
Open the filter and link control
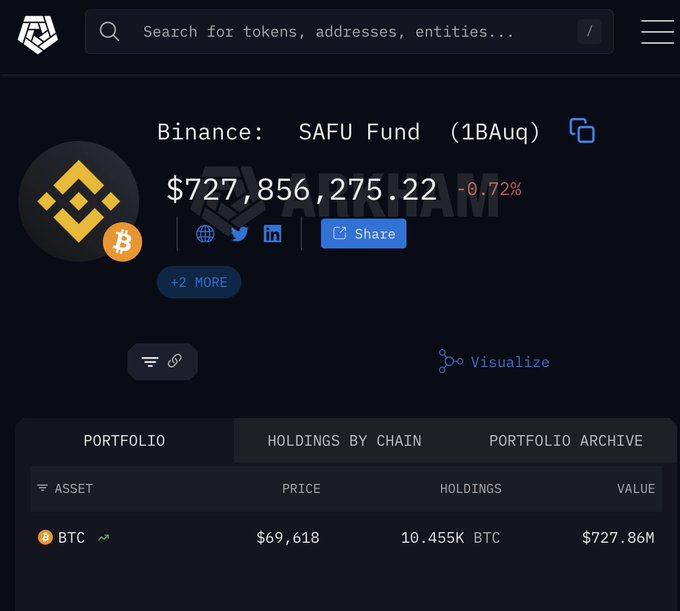pyautogui.click(x=162, y=361)
